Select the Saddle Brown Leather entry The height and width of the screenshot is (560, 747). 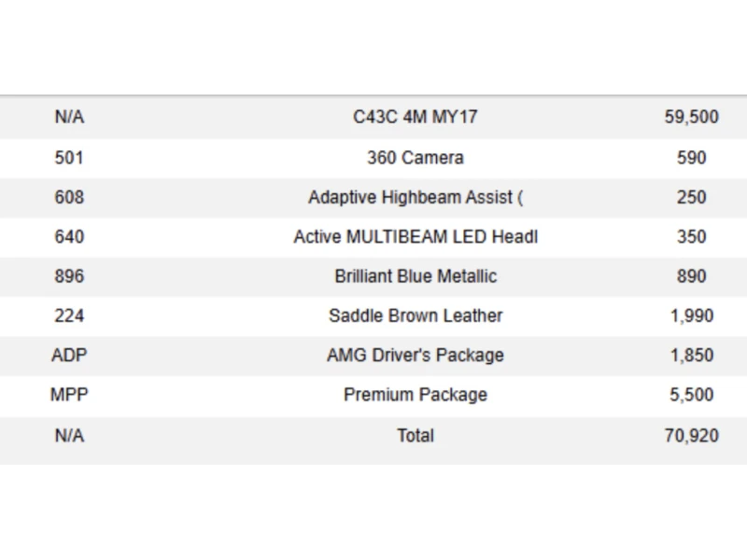click(x=416, y=315)
